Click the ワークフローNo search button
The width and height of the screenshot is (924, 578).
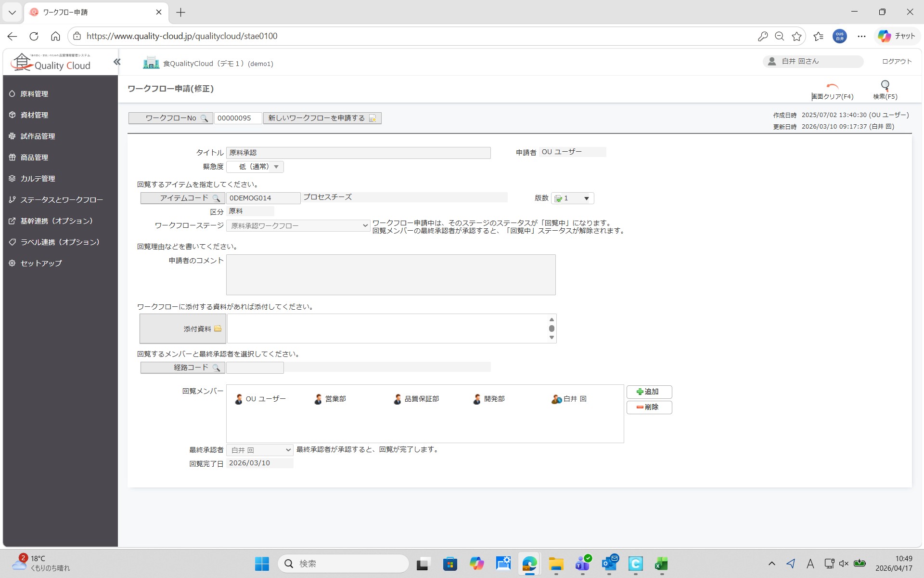171,118
